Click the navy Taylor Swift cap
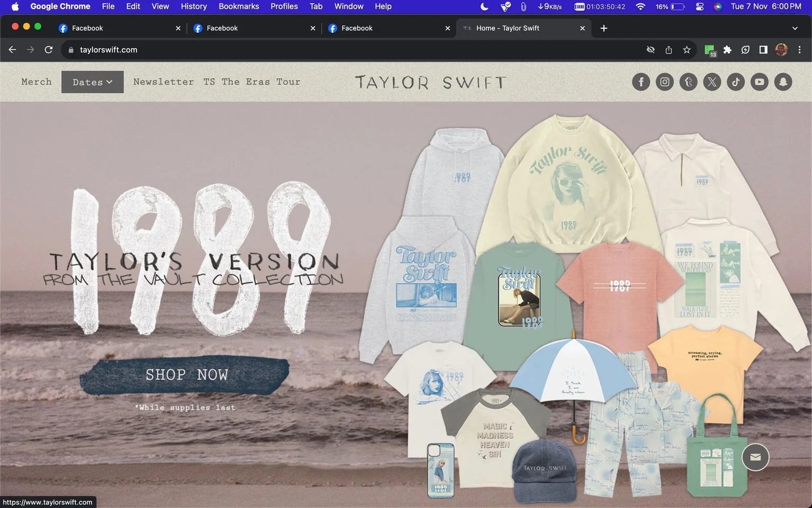This screenshot has height=508, width=812. 545,470
